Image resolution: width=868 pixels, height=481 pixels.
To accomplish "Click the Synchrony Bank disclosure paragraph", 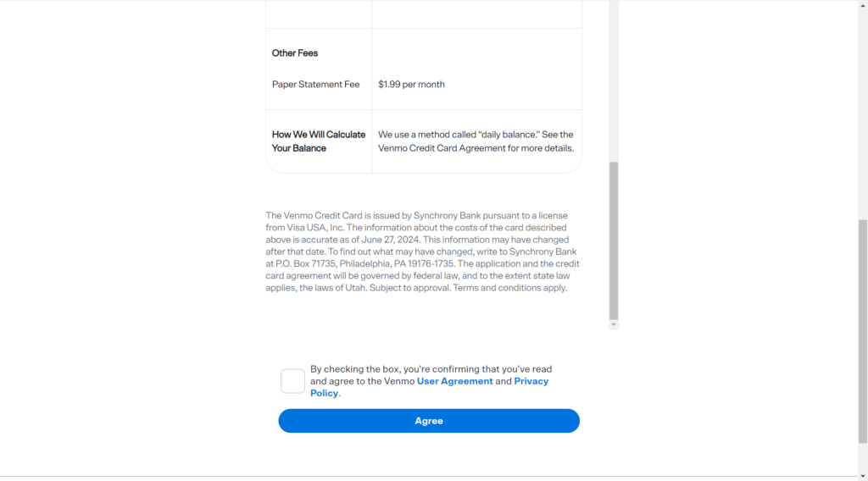I will pos(422,252).
